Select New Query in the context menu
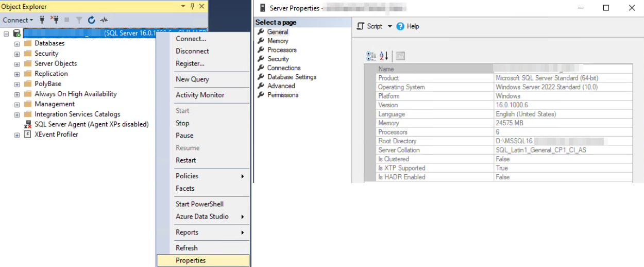This screenshot has height=267, width=644. 192,79
